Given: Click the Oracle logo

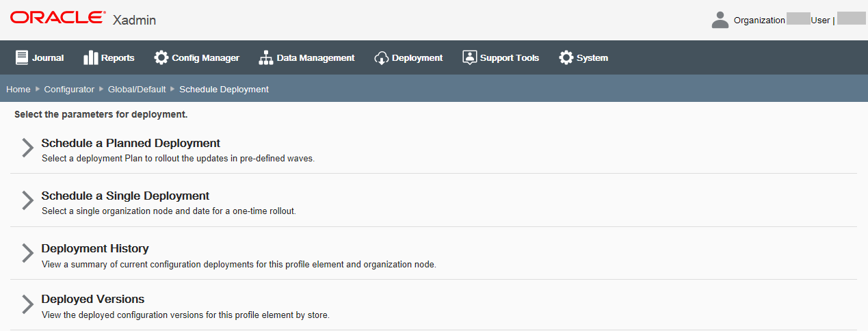Looking at the screenshot, I should click(x=58, y=18).
